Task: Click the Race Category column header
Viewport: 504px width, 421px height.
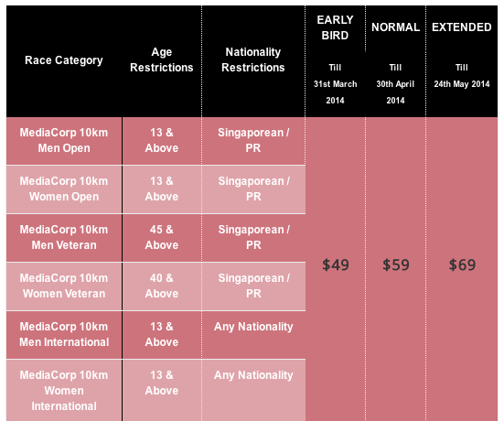Action: point(64,60)
